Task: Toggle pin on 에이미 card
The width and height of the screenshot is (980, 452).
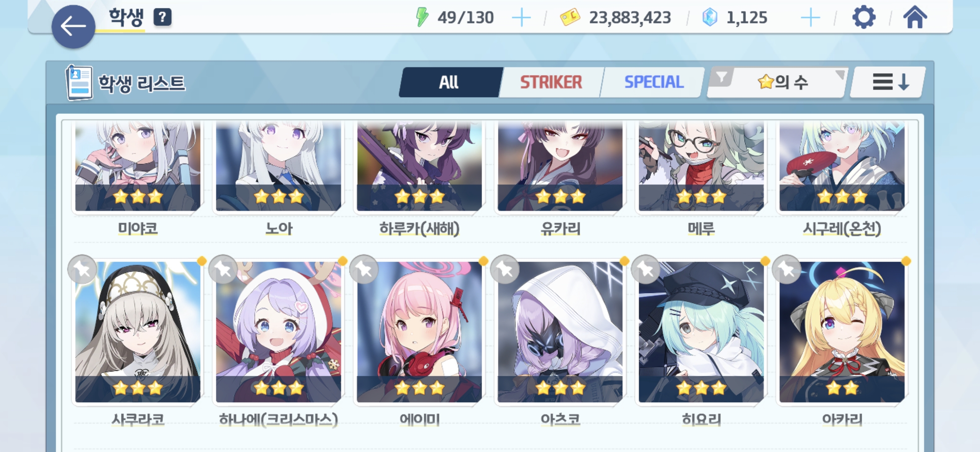Action: pyautogui.click(x=364, y=270)
